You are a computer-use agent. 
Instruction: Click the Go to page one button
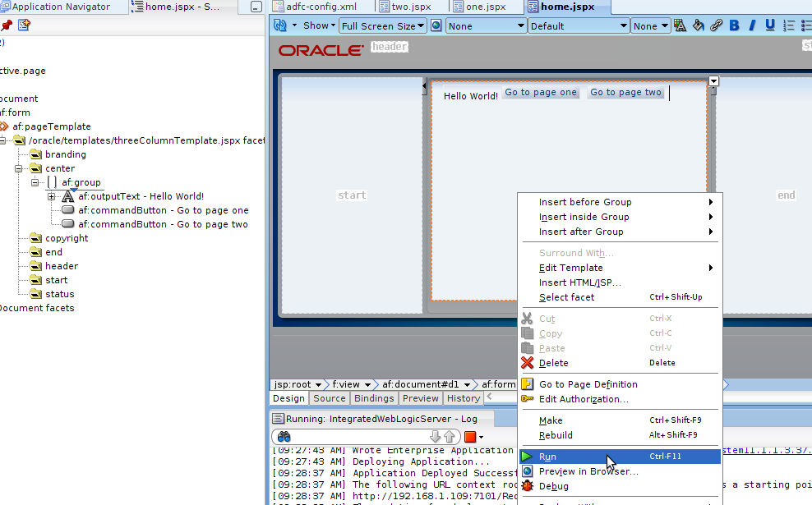[541, 93]
